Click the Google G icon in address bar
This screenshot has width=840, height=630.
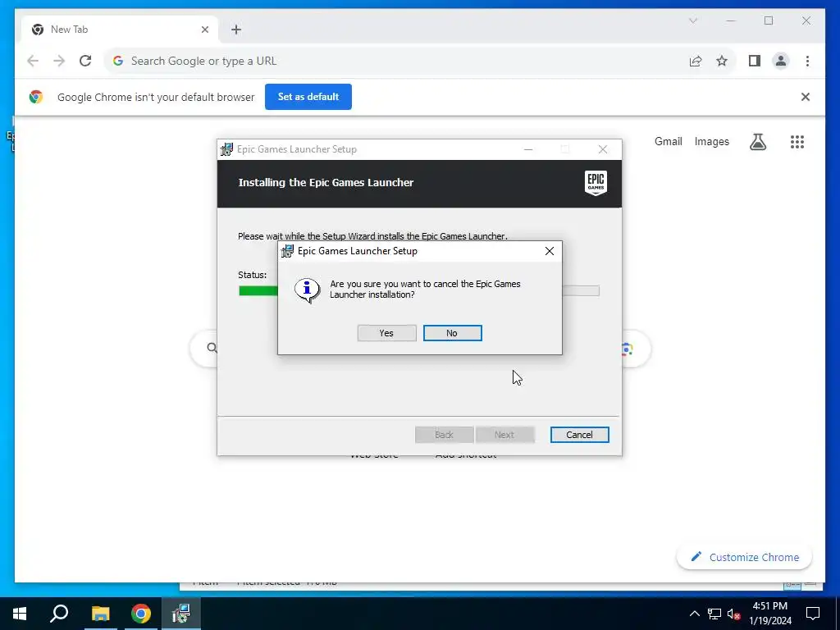(x=118, y=61)
